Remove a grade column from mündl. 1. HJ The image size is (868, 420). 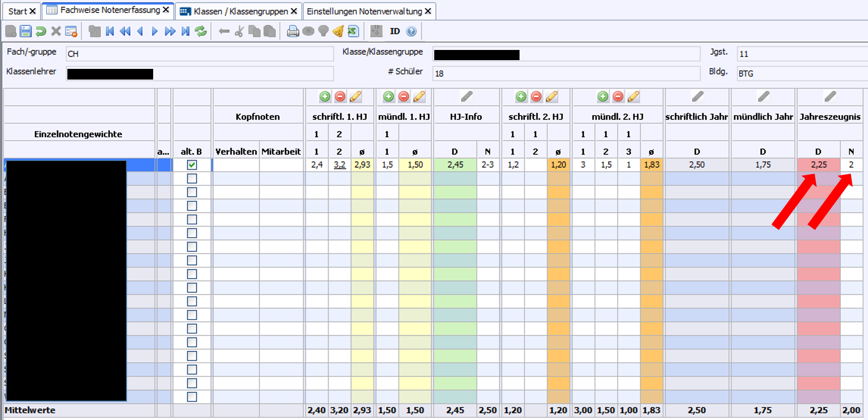[x=404, y=97]
